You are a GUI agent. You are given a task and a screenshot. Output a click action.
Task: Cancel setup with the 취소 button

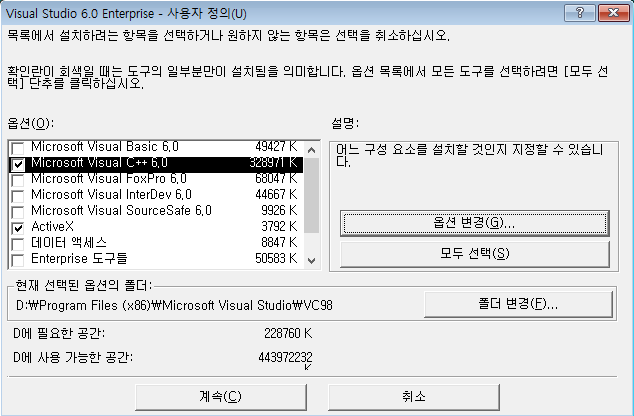[414, 397]
